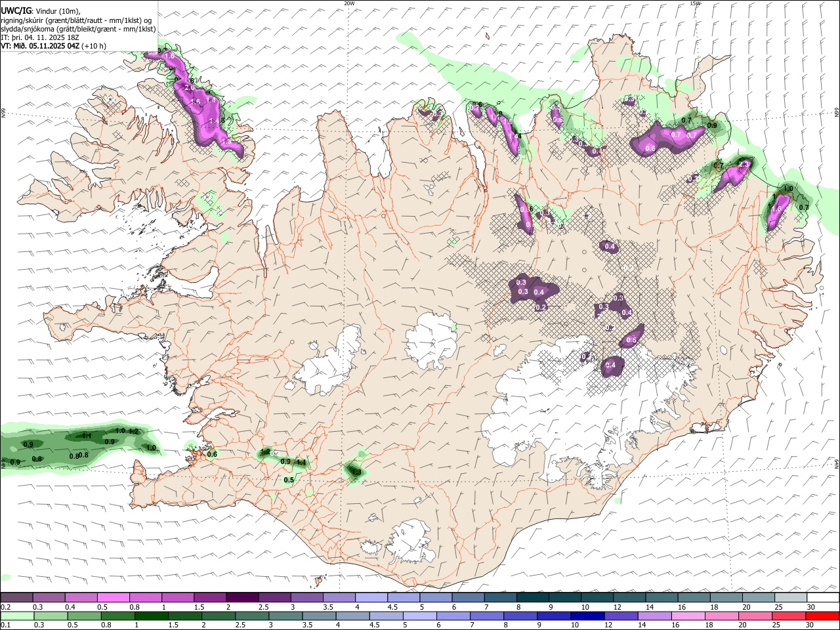Click snow-scale swatch between 0.3 and 0.4
Image resolution: width=840 pixels, height=630 pixels.
49,597
